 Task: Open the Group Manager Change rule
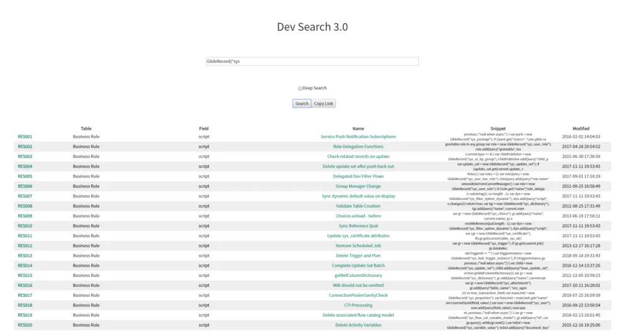[x=358, y=186]
